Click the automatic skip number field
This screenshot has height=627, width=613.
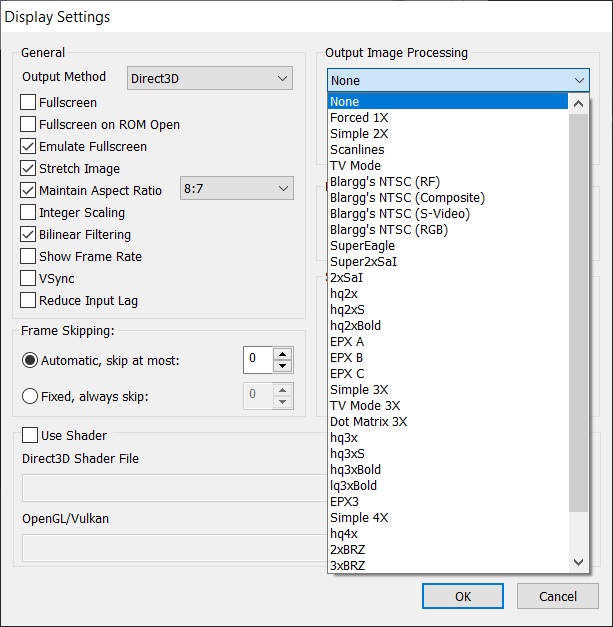(258, 360)
